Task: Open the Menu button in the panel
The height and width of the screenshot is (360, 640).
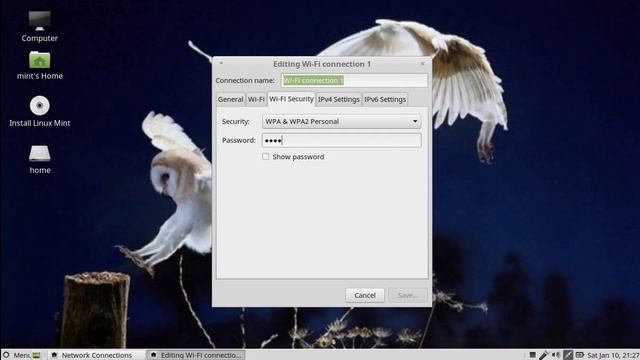Action: pyautogui.click(x=16, y=355)
